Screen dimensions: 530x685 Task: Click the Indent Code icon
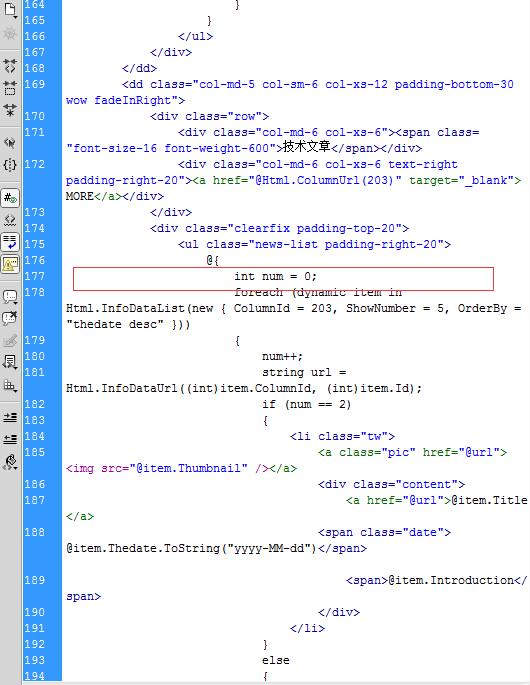click(10, 417)
